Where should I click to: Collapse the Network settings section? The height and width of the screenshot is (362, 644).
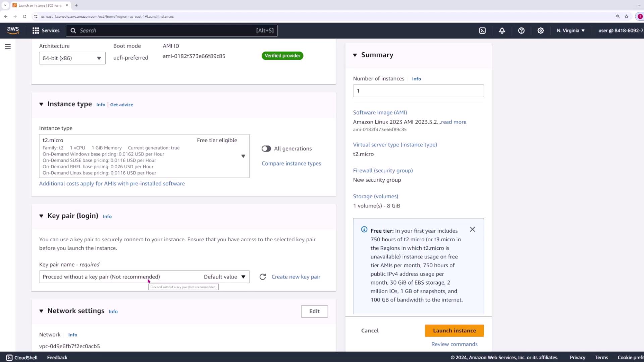point(41,311)
